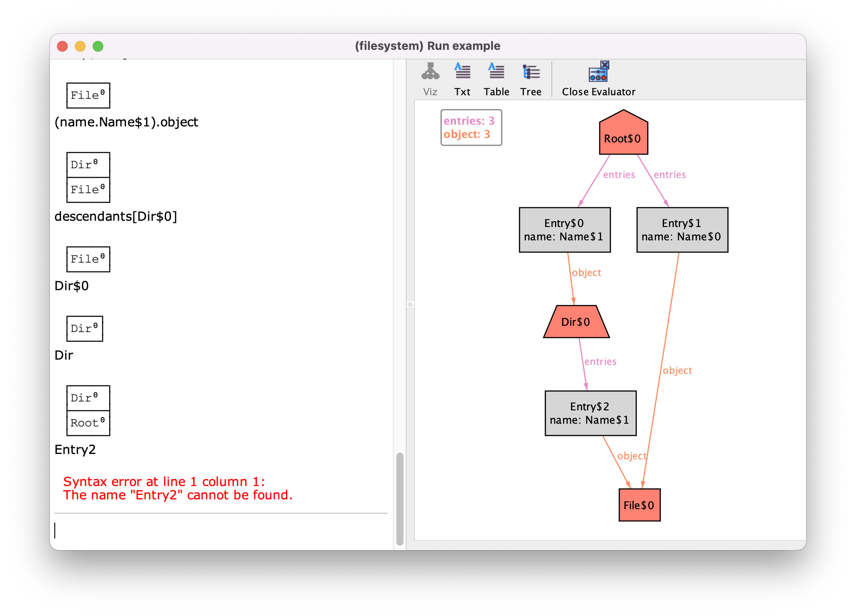This screenshot has width=856, height=616.
Task: Open the Tree view icon
Action: [531, 72]
